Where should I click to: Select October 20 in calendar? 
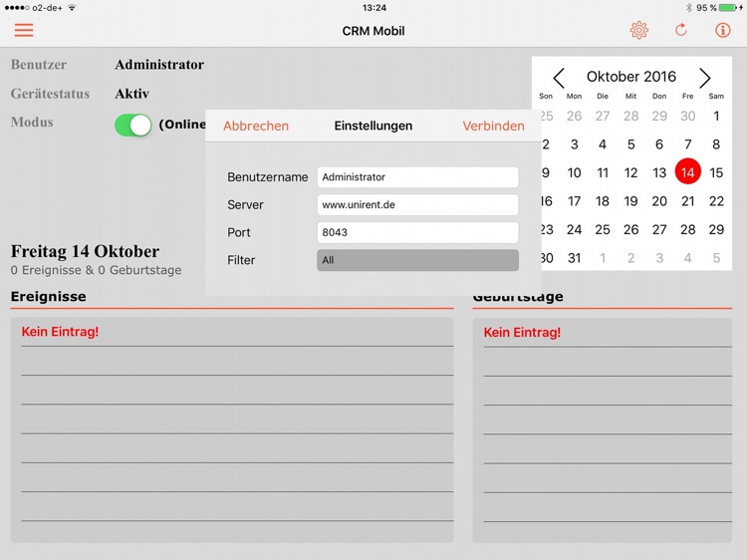coord(659,201)
